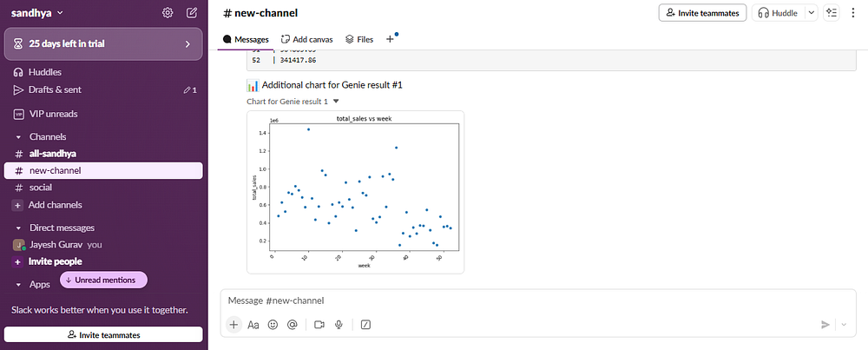Click the Message #new-channel input field

(x=521, y=300)
